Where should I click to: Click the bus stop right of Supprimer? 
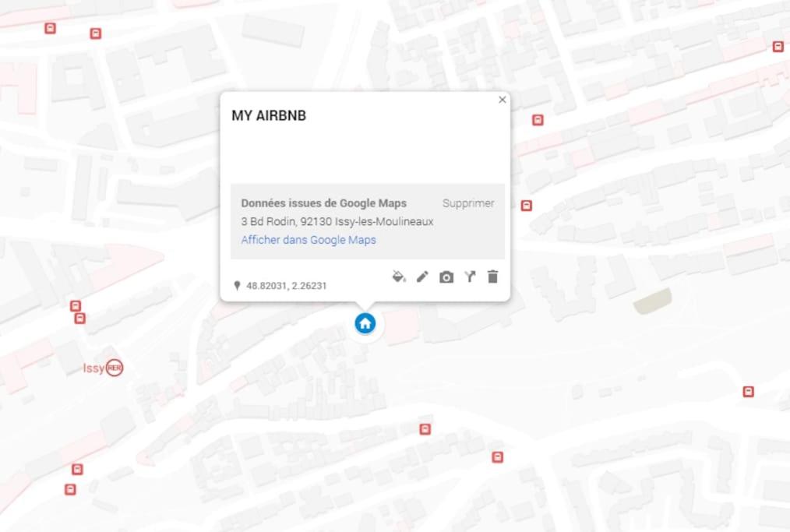[527, 206]
